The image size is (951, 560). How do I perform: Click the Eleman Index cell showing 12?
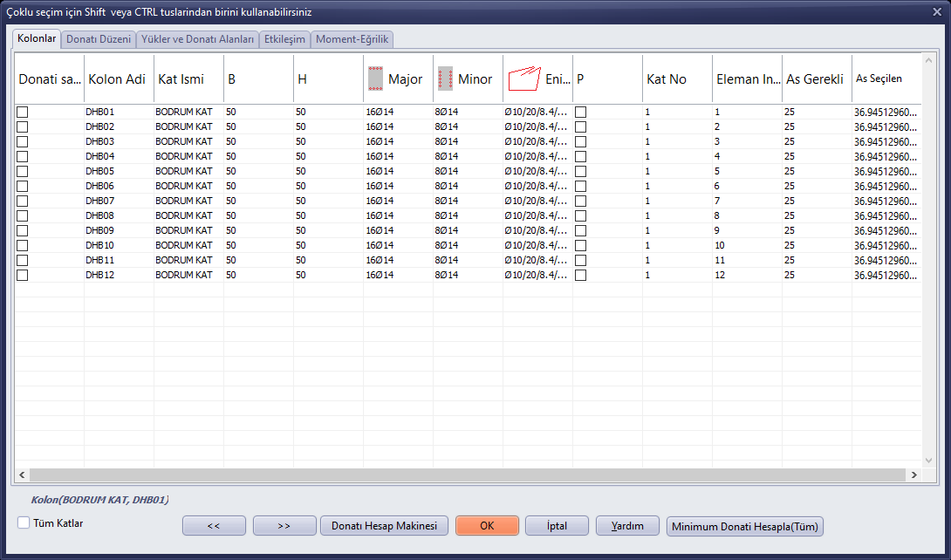747,275
